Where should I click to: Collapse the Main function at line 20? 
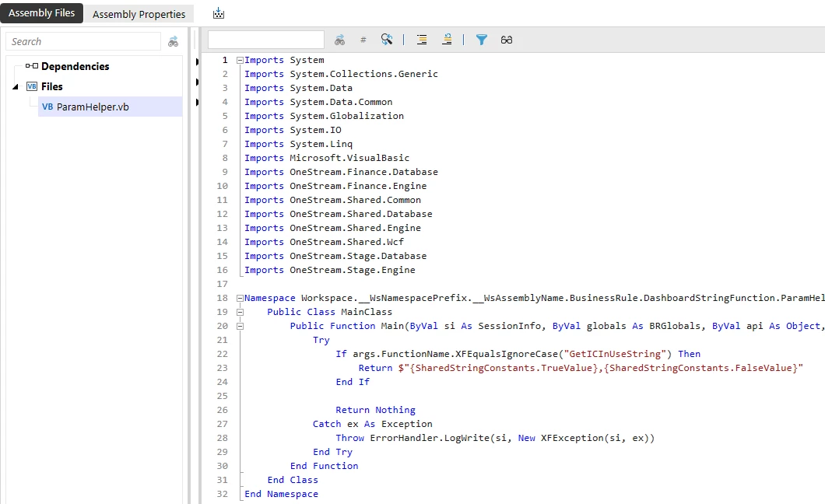pyautogui.click(x=240, y=327)
